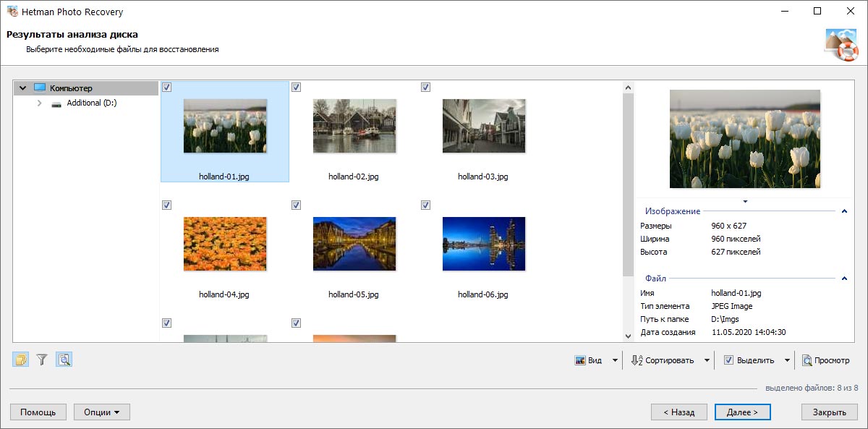The height and width of the screenshot is (429, 868).
Task: Toggle checkbox of eighth partially visible photo
Action: (296, 323)
